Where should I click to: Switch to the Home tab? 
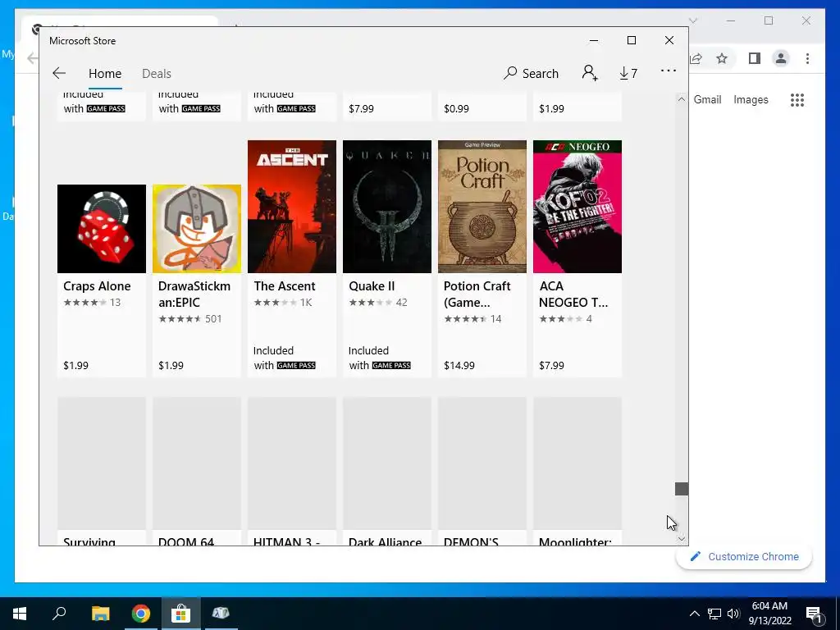105,73
